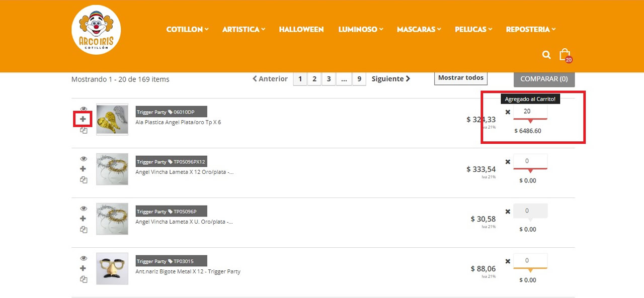
Task: Add Angel Vincha Lameta X 12 via plus
Action: click(83, 169)
